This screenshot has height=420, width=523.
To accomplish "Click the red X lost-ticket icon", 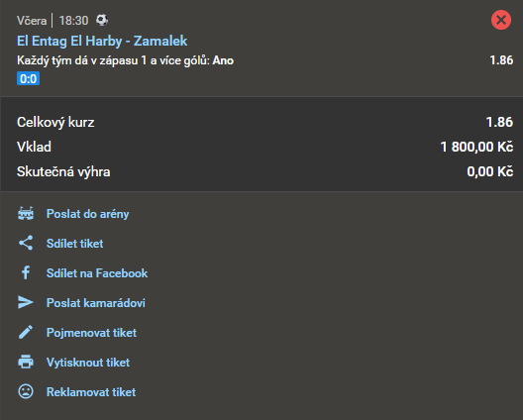I will click(501, 20).
